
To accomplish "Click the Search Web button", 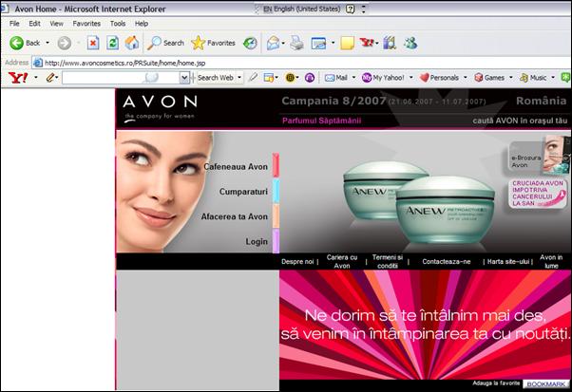I will click(x=216, y=78).
